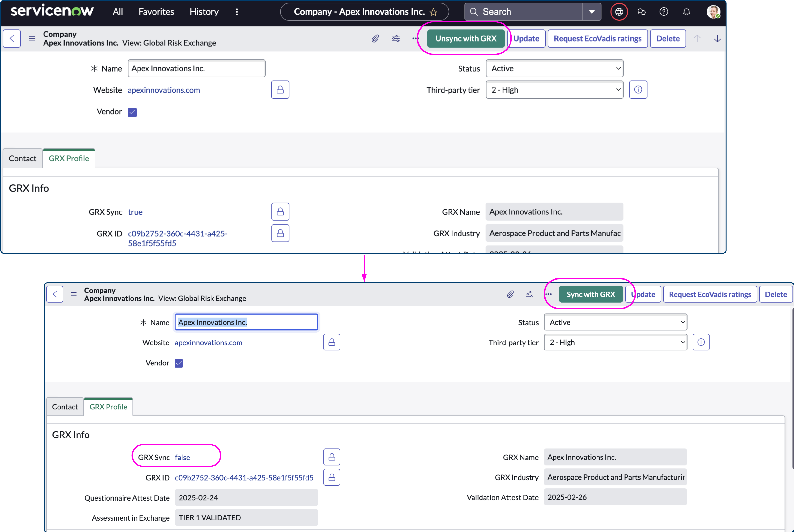The width and height of the screenshot is (794, 532).
Task: Go to previous record with up arrow
Action: 697,38
